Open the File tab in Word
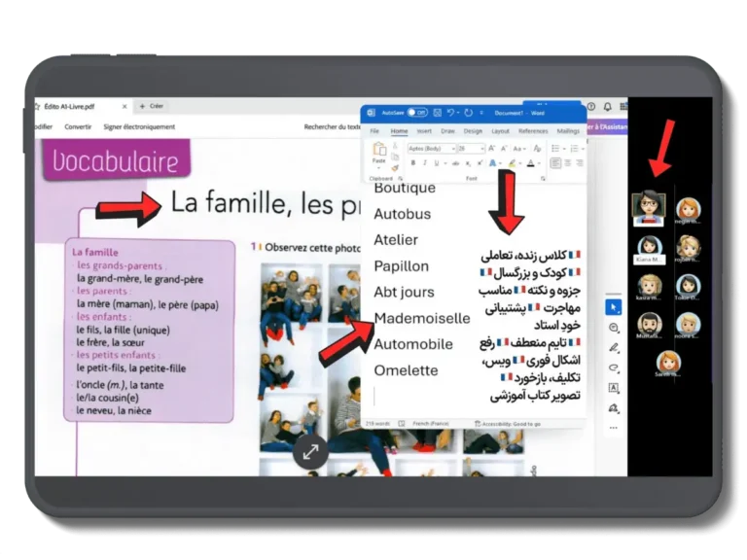Viewport: 747px width, 560px height. (x=374, y=131)
